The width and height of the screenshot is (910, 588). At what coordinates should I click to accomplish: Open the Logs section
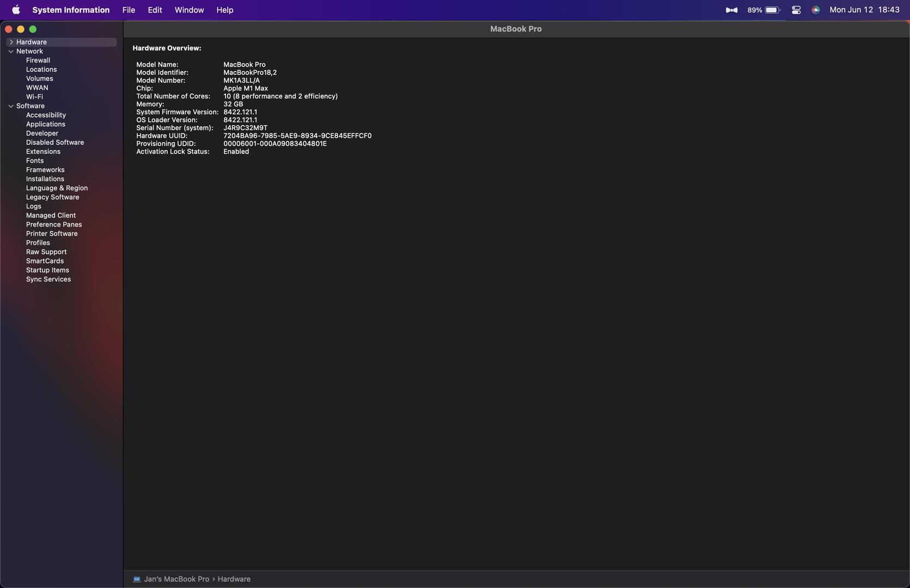click(x=34, y=206)
